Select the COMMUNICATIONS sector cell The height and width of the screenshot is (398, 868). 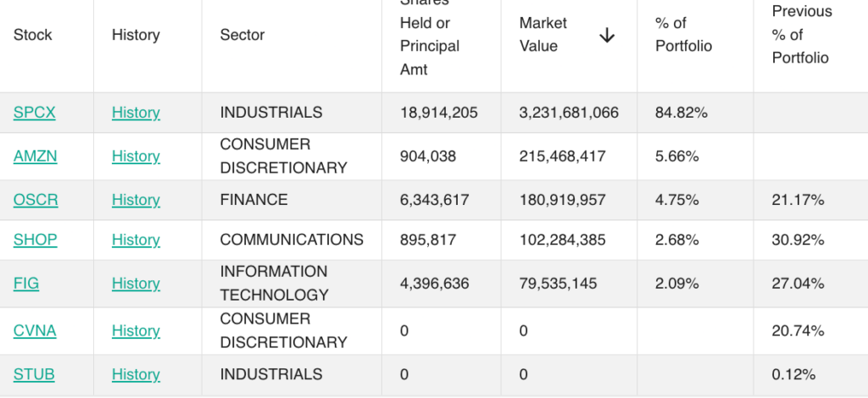[x=292, y=240]
